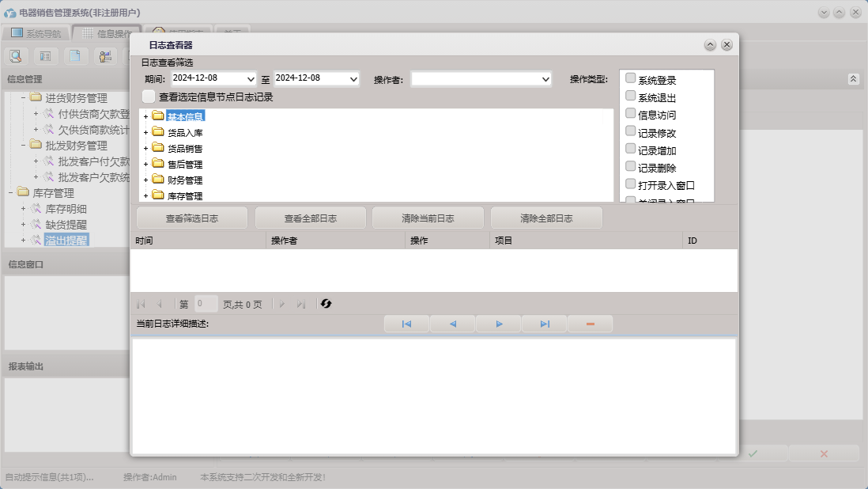868x489 pixels.
Task: Click the refresh icon in pagination bar
Action: click(326, 304)
